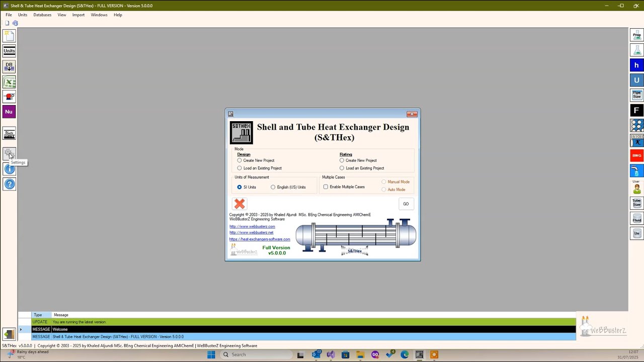
Task: Open the red BWG gauge icon
Action: [637, 156]
